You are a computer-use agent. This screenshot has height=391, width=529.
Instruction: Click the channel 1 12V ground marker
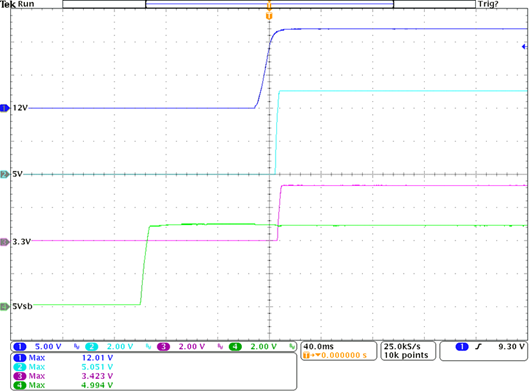pyautogui.click(x=5, y=108)
